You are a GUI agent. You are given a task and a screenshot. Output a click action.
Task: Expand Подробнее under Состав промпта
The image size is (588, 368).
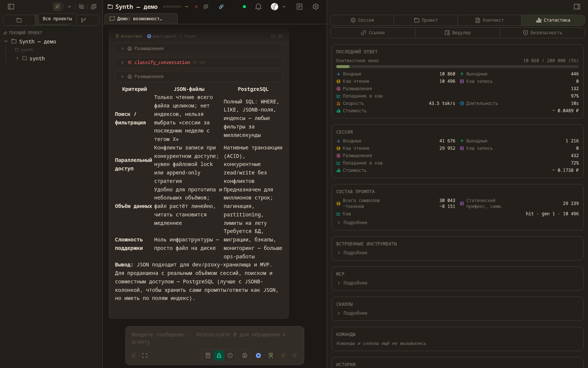(352, 223)
